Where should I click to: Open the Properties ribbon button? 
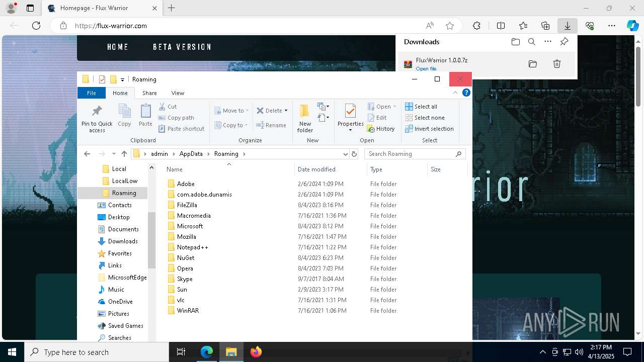tap(350, 118)
